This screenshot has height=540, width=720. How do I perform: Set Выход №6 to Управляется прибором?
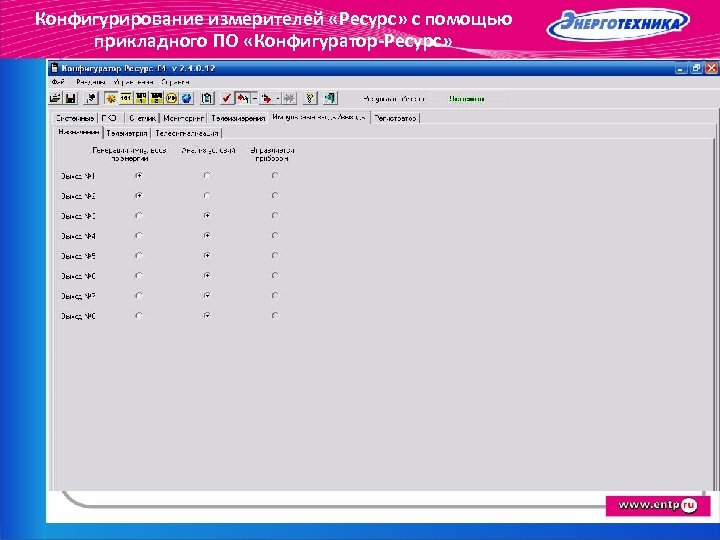point(275,276)
